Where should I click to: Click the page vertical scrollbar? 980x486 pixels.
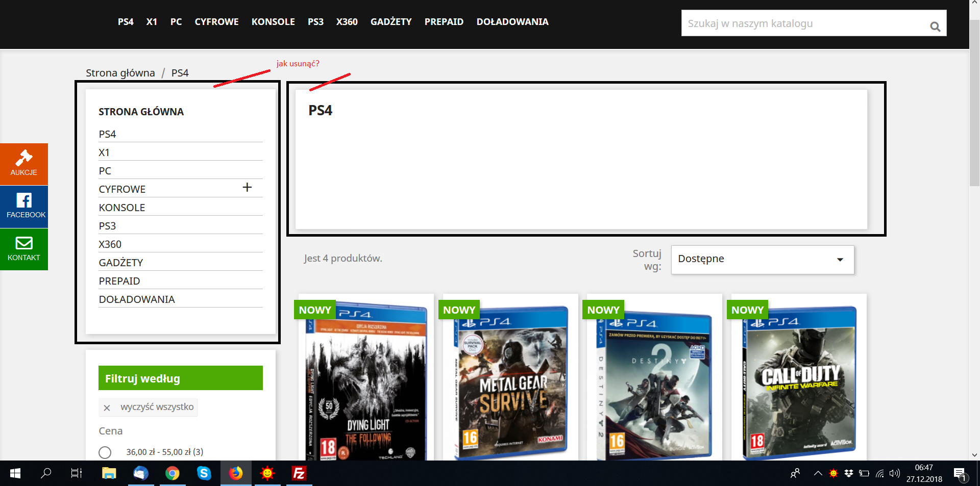[974, 102]
